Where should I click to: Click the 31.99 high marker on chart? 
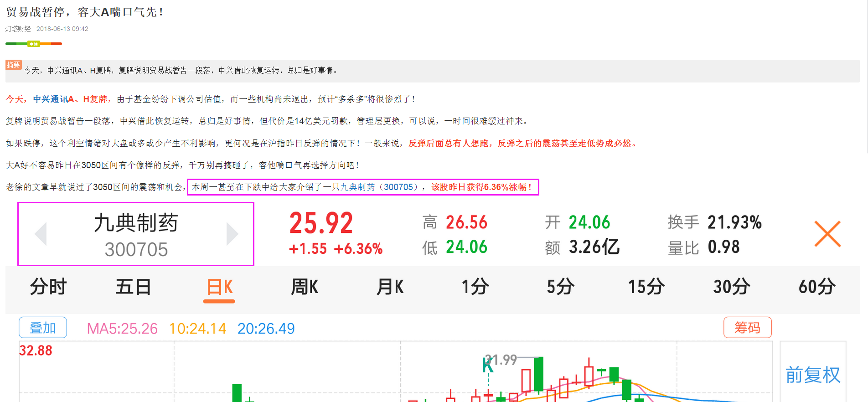click(x=501, y=360)
